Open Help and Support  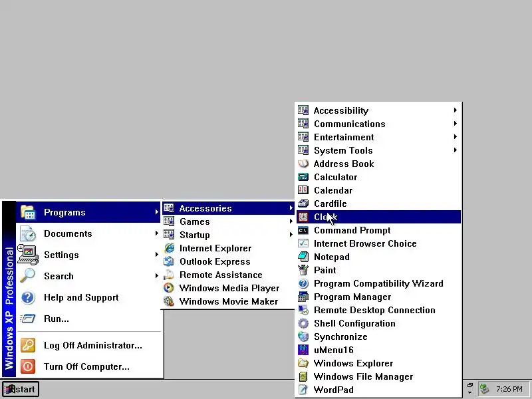click(88, 297)
